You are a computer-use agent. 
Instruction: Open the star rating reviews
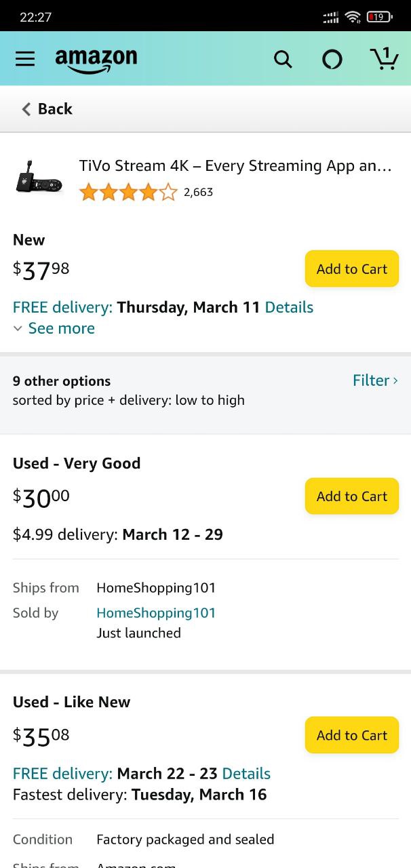[128, 193]
